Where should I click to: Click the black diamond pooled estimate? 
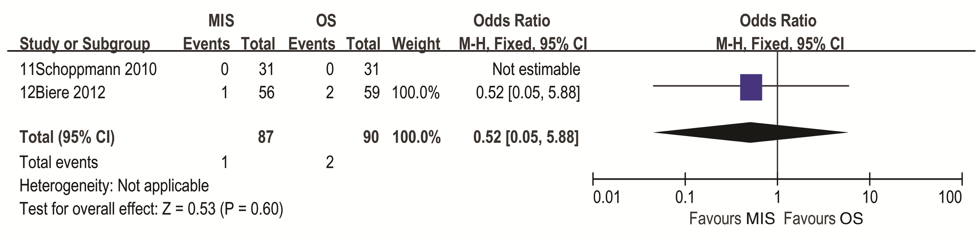coord(751,132)
